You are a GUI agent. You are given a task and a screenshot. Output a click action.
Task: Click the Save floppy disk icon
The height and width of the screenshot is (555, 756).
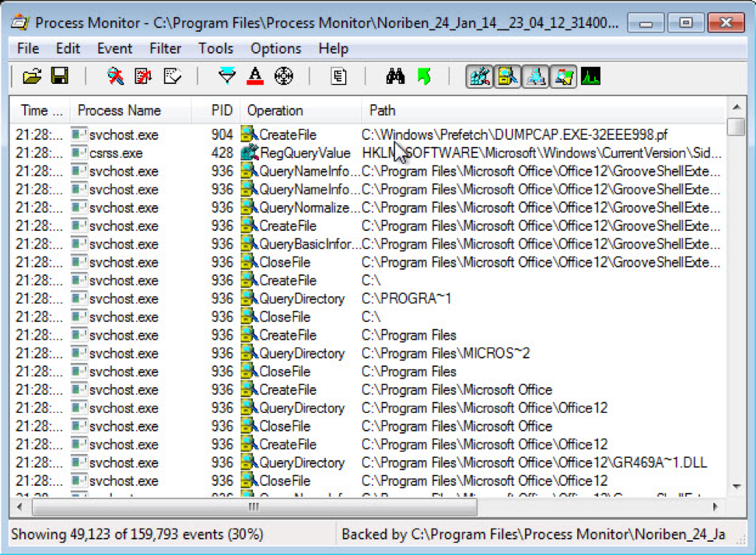point(59,76)
